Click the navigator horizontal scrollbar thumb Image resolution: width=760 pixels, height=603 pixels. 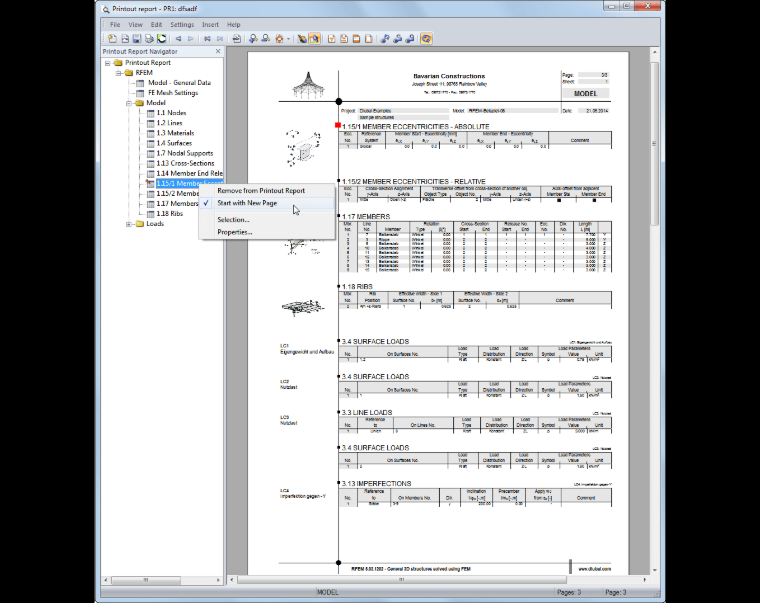[146, 580]
